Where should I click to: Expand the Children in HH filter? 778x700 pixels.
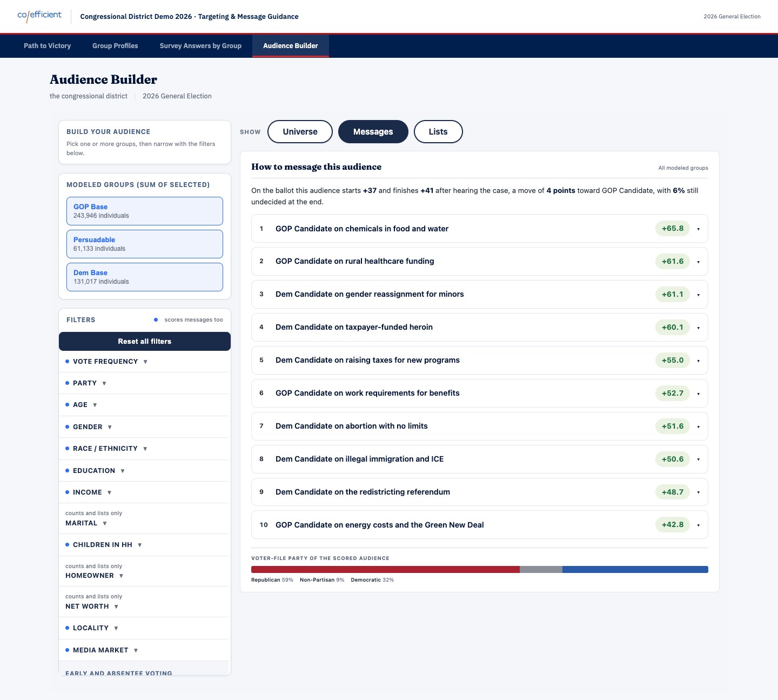click(x=144, y=545)
